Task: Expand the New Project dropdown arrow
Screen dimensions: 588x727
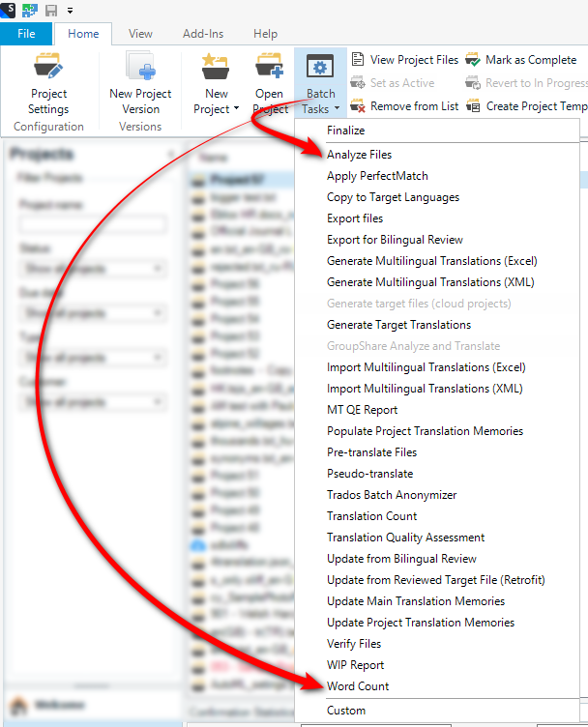Action: (x=236, y=109)
